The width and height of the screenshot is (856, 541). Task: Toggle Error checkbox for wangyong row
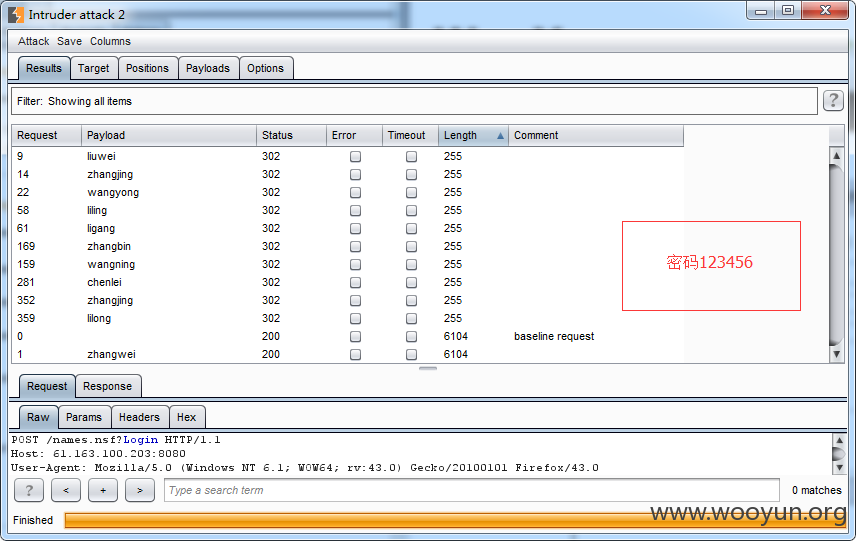click(355, 193)
